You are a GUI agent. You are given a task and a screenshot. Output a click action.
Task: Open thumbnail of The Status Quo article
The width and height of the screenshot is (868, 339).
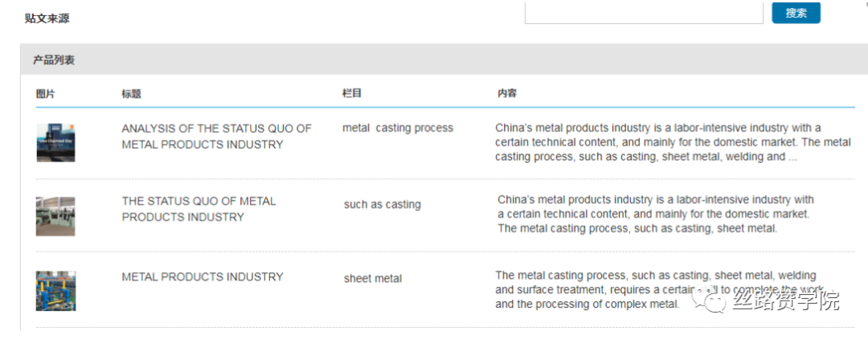[55, 216]
